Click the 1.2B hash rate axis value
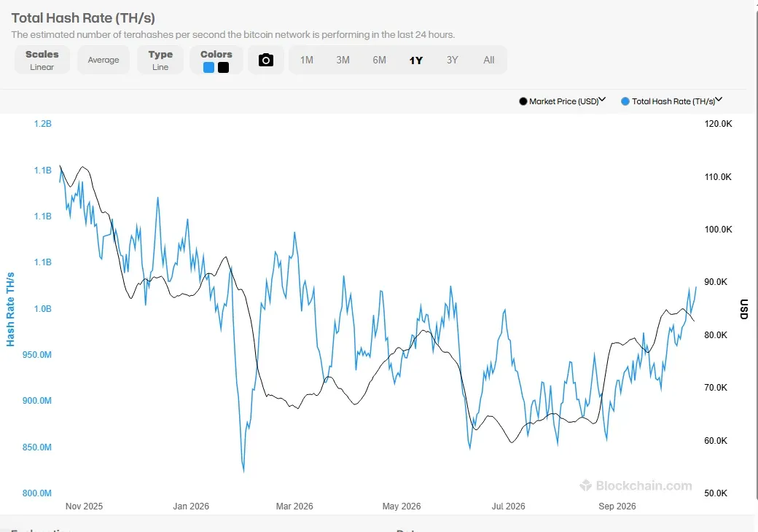The width and height of the screenshot is (758, 532). coord(42,124)
